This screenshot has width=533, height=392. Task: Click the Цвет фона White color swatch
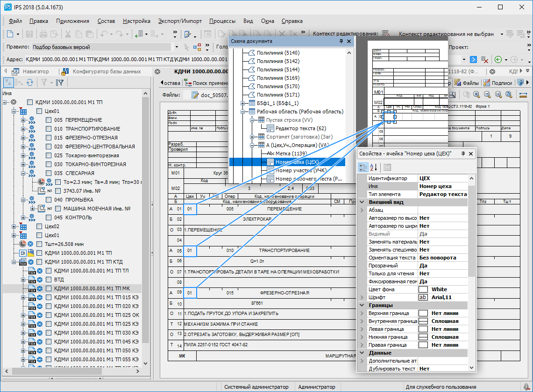pyautogui.click(x=423, y=289)
